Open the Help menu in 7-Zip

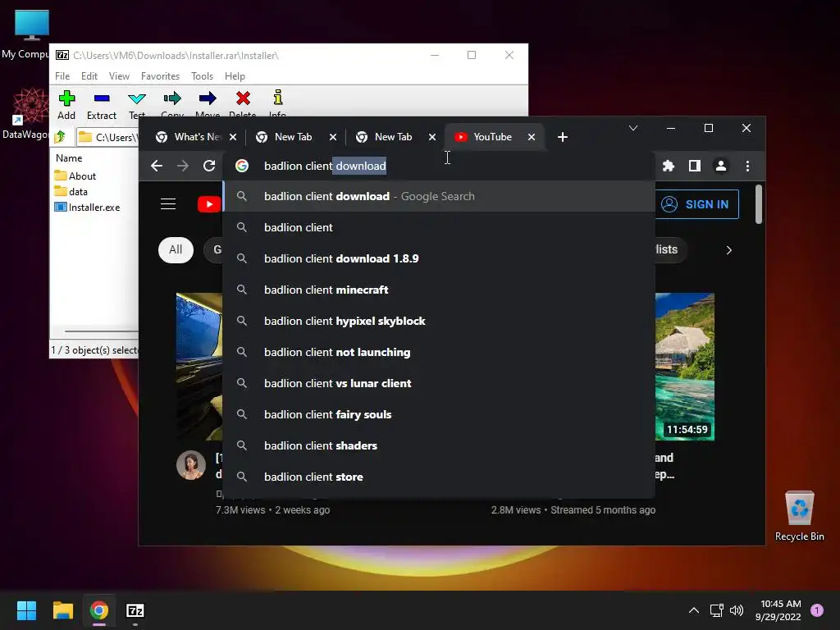[235, 76]
